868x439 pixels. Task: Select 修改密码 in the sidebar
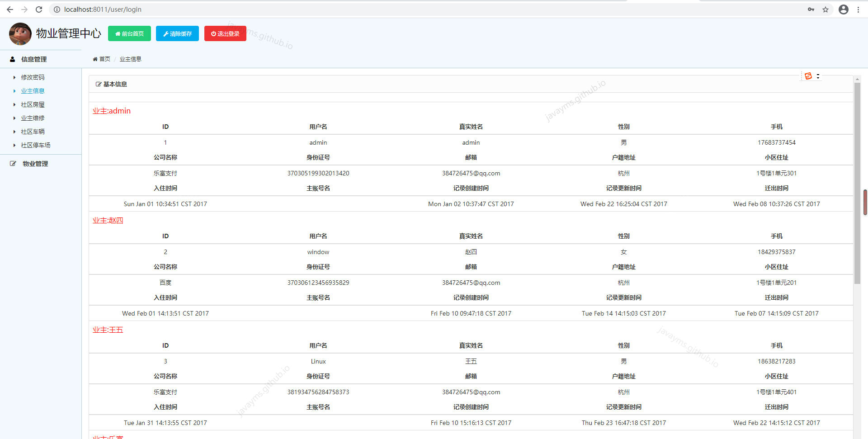[33, 77]
